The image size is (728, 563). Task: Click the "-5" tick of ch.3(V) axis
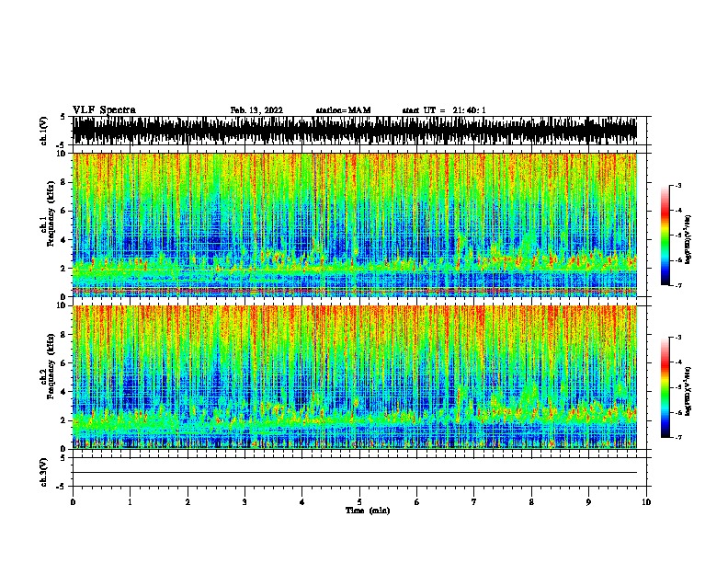[62, 487]
